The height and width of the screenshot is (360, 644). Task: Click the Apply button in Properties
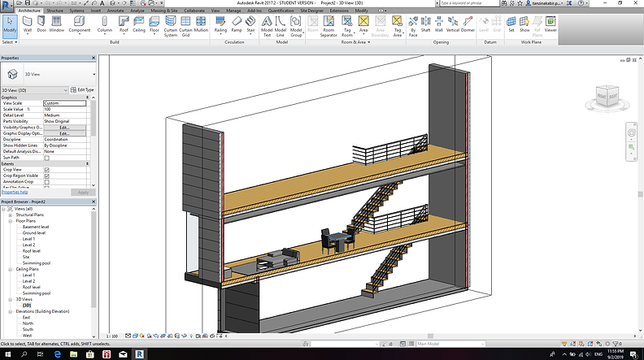tap(83, 192)
